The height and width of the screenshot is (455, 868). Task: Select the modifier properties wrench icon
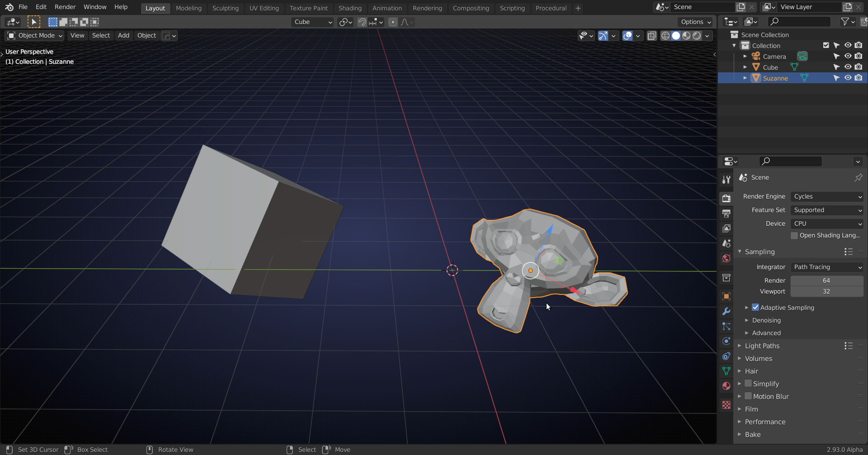[x=726, y=311]
